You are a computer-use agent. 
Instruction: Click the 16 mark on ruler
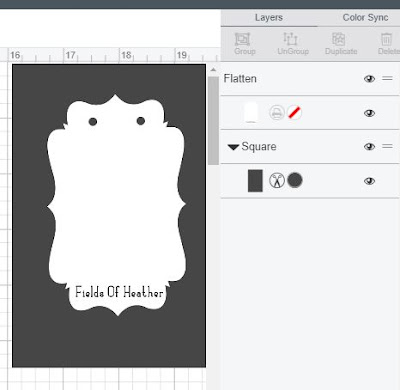[15, 55]
